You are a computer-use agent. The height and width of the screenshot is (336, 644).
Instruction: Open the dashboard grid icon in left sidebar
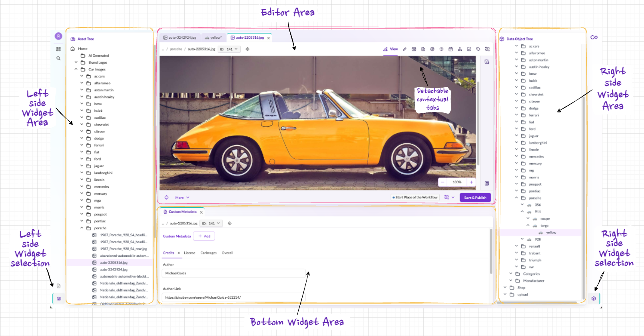(x=58, y=49)
